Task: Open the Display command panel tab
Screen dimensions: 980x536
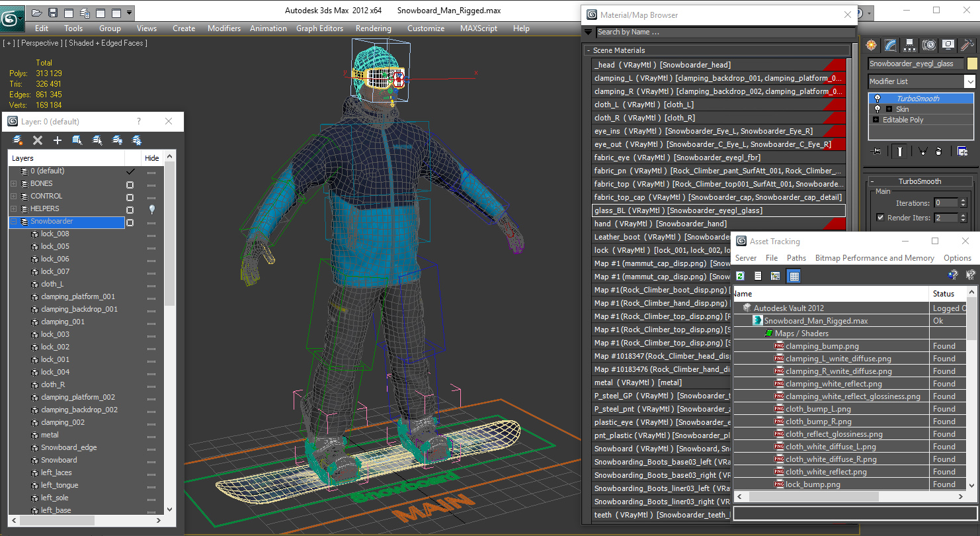Action: coord(948,45)
